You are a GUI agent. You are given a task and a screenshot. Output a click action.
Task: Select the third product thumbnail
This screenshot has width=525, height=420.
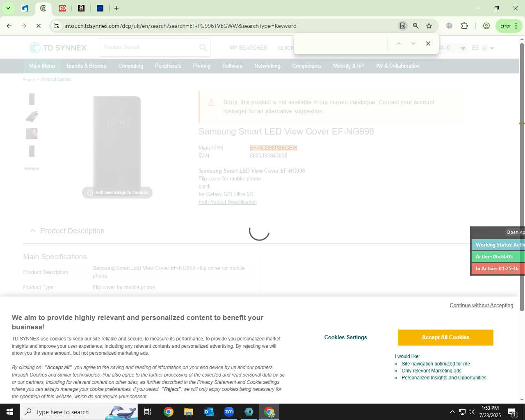pyautogui.click(x=32, y=134)
